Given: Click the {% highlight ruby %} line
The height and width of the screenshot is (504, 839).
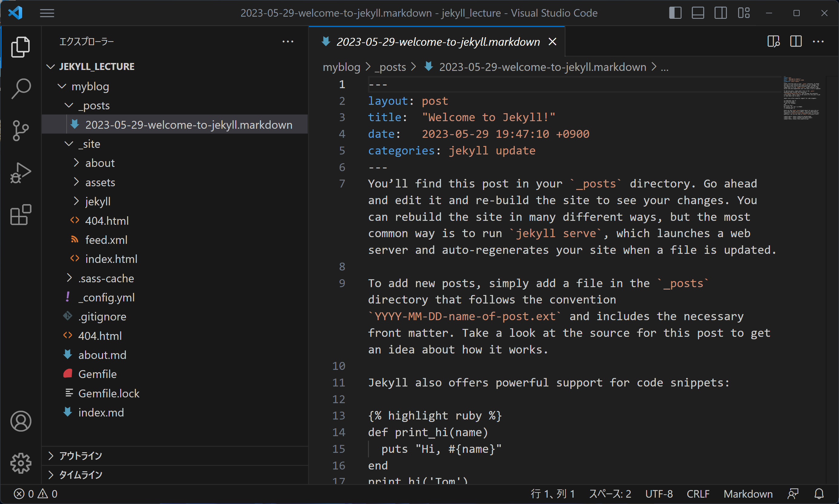Looking at the screenshot, I should pyautogui.click(x=435, y=416).
